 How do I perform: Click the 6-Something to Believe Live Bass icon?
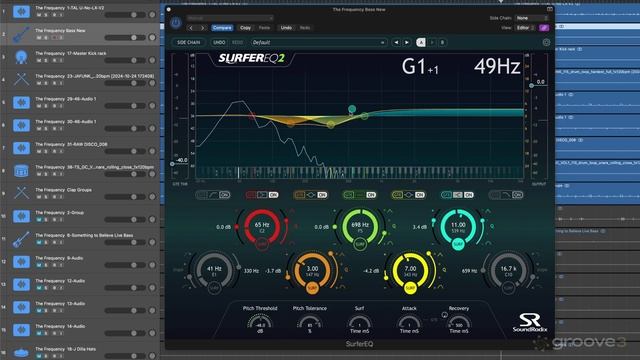point(21,239)
